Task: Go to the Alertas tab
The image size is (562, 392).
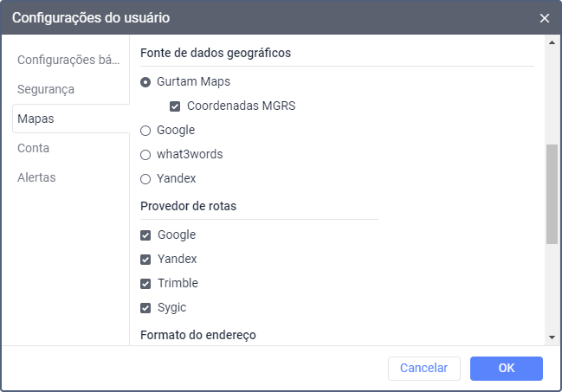Action: click(36, 177)
